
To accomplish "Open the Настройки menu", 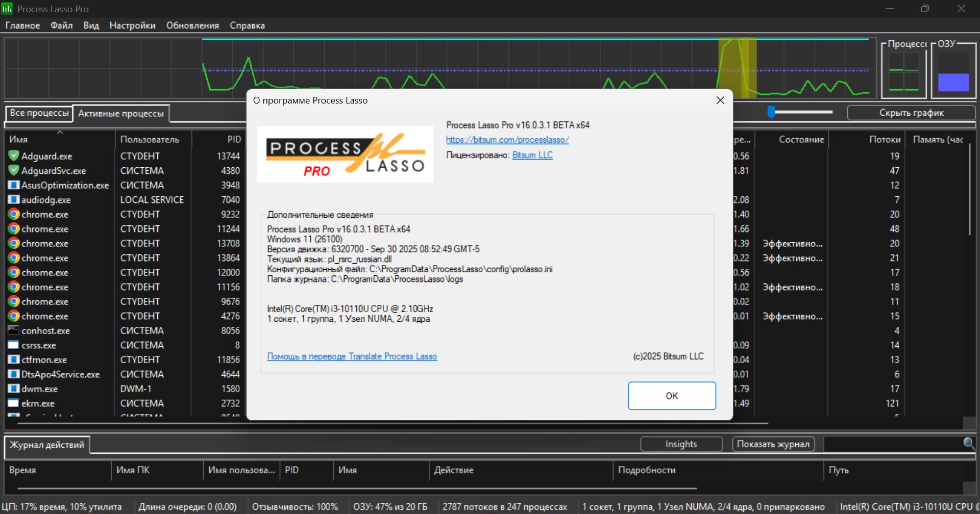I will click(x=132, y=25).
